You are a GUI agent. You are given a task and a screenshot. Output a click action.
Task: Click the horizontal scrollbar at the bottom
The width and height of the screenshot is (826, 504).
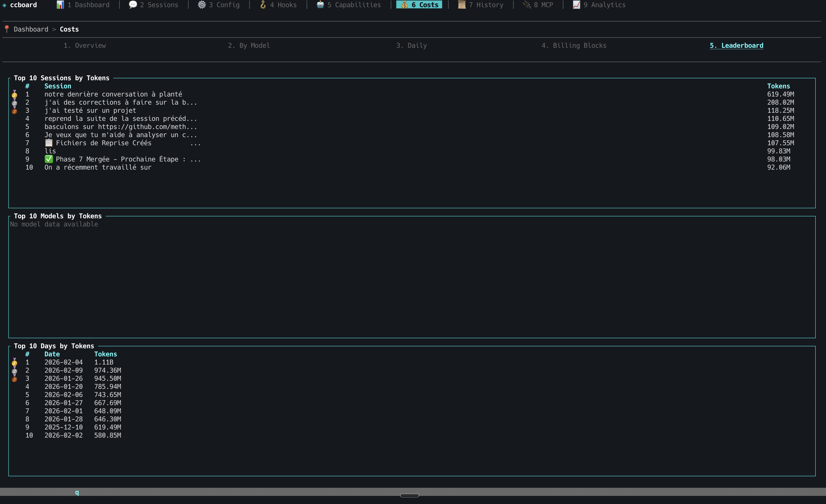[410, 495]
